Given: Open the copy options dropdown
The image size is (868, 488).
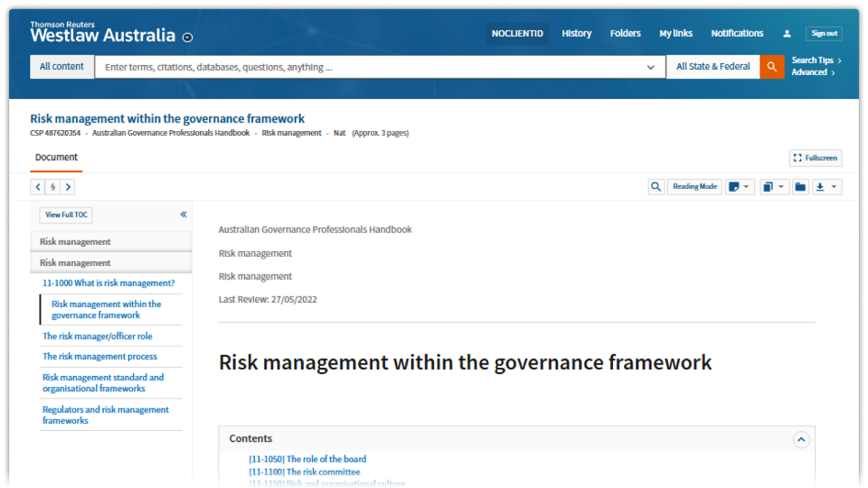Looking at the screenshot, I should pyautogui.click(x=773, y=187).
